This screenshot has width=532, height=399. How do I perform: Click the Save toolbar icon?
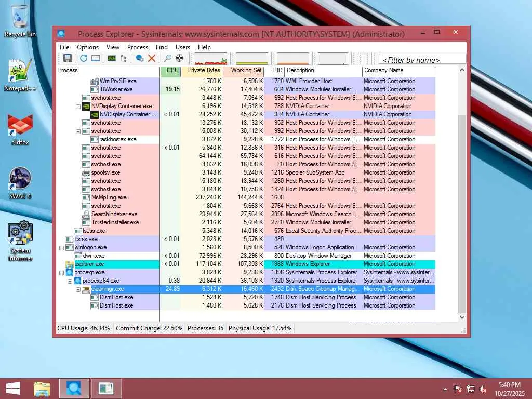coord(67,58)
